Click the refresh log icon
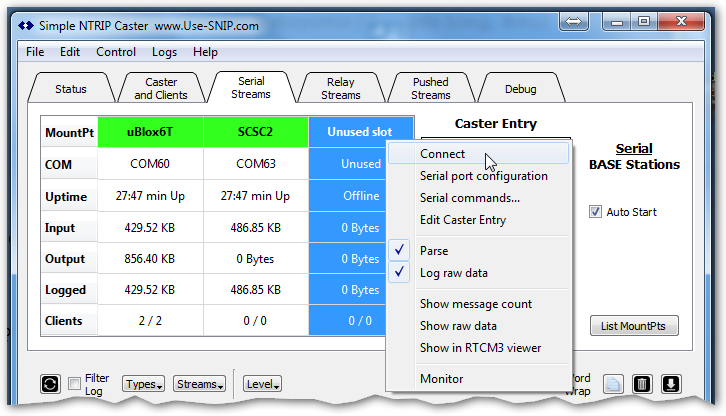The height and width of the screenshot is (416, 726). click(x=50, y=383)
